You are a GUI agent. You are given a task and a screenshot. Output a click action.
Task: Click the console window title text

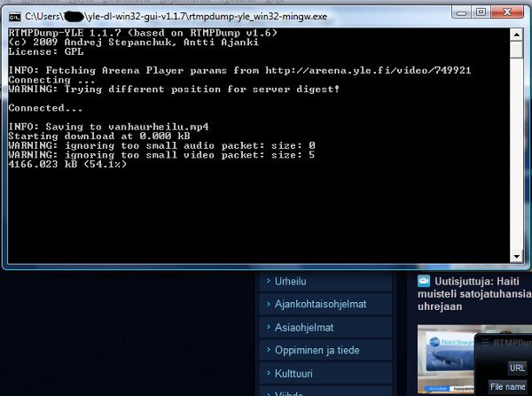[176, 16]
